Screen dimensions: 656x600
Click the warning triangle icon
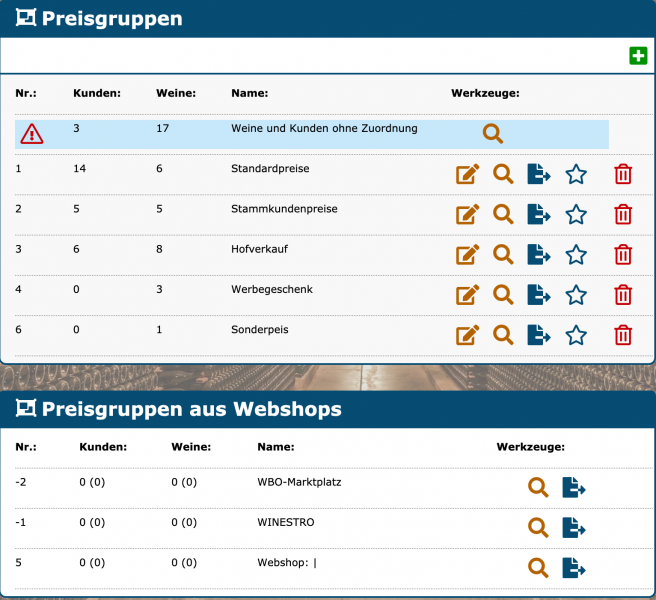click(x=32, y=133)
